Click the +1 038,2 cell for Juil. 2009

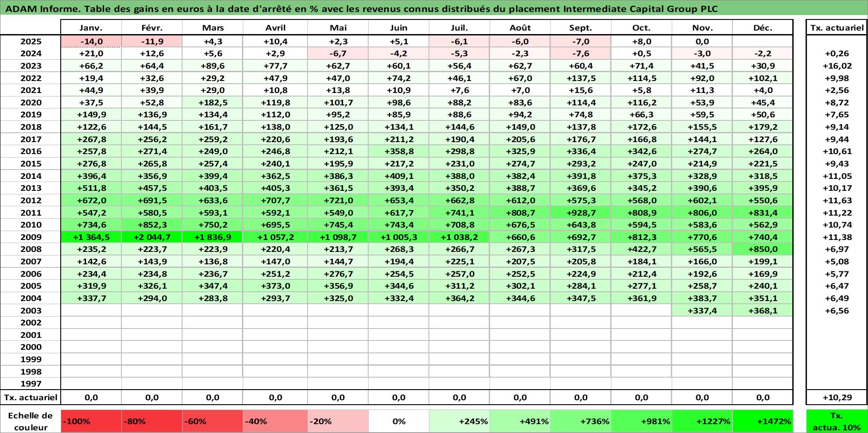coord(459,237)
